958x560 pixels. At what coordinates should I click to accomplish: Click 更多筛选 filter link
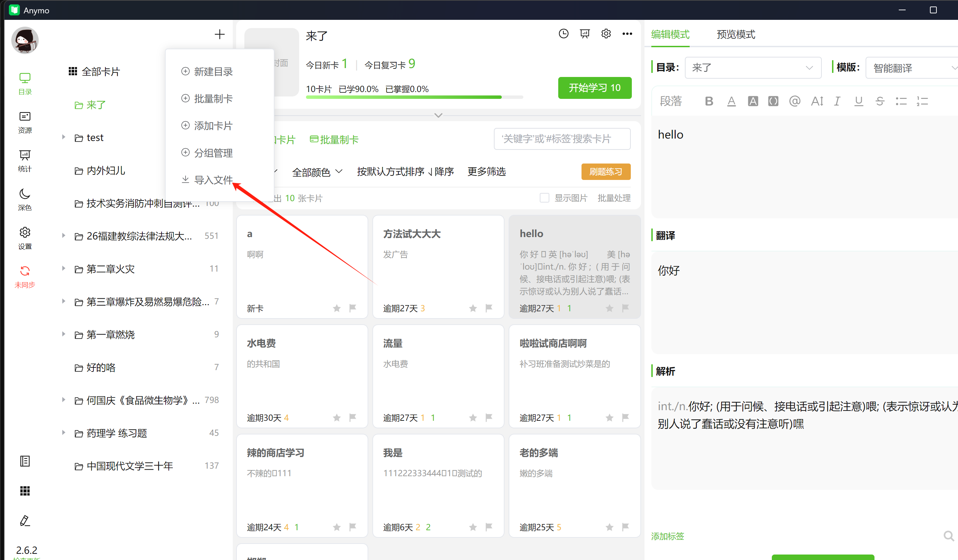click(x=487, y=172)
